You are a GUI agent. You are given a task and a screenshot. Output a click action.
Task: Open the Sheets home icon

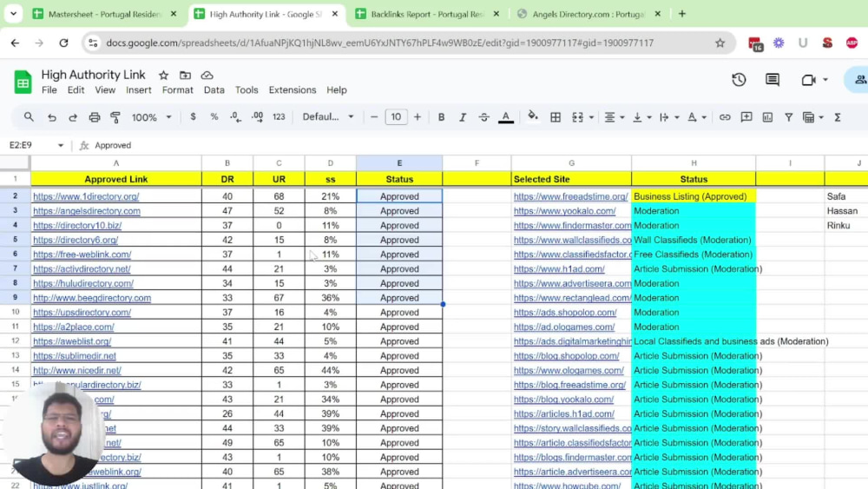click(x=23, y=83)
